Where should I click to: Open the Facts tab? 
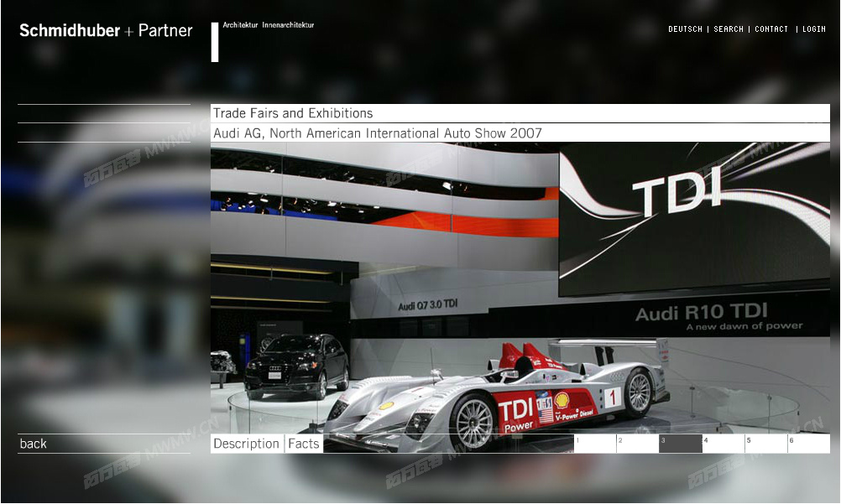(x=304, y=444)
